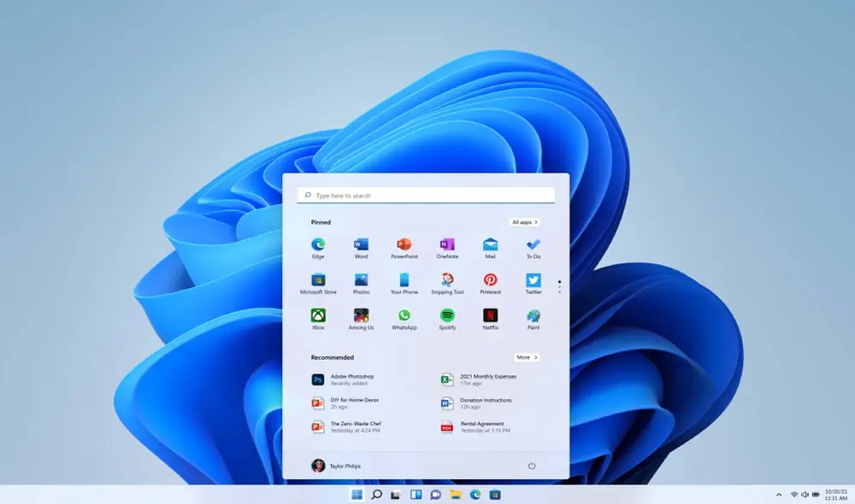Launch PowerPoint from Pinned section
The width and height of the screenshot is (855, 504).
[x=404, y=243]
